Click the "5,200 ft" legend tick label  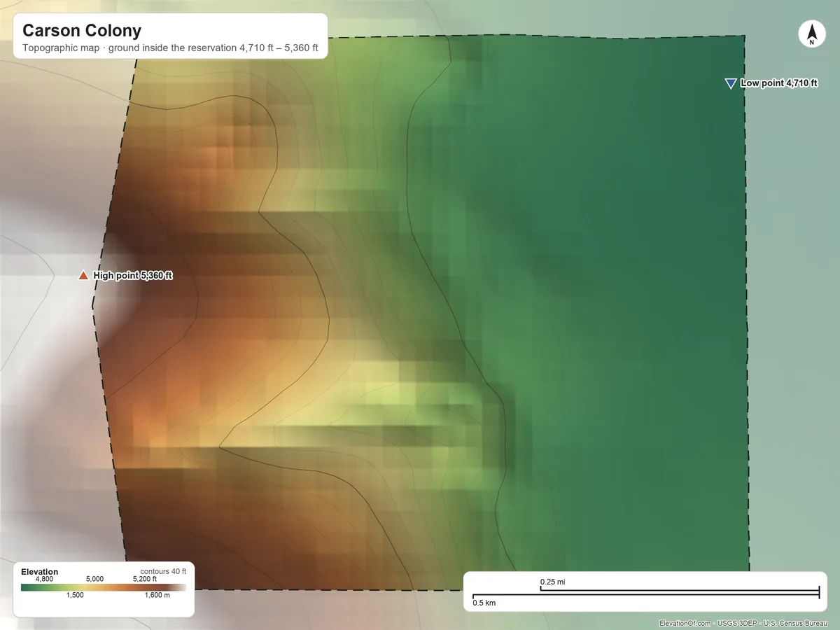(x=145, y=579)
